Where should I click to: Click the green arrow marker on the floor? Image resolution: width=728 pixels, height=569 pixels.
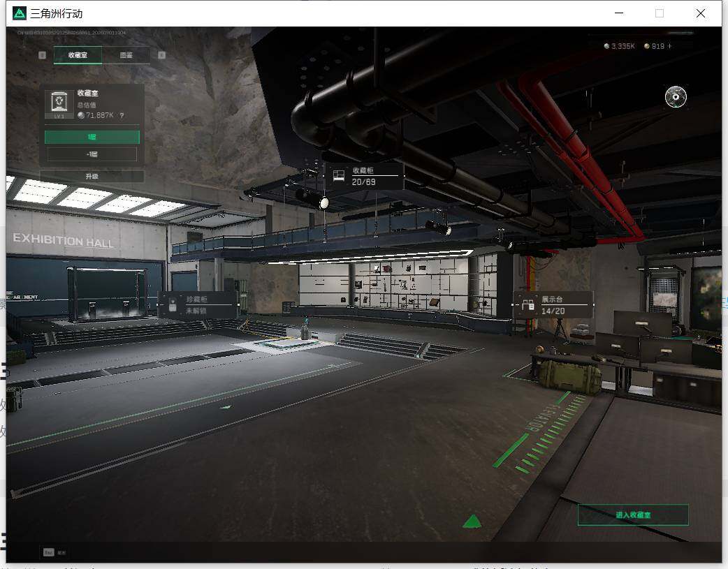click(x=472, y=522)
